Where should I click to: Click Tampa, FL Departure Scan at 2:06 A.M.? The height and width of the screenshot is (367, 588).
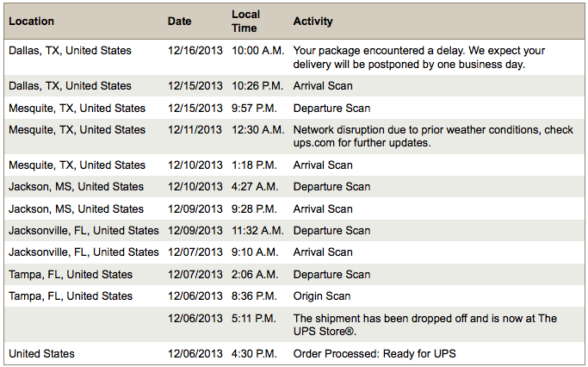331,274
